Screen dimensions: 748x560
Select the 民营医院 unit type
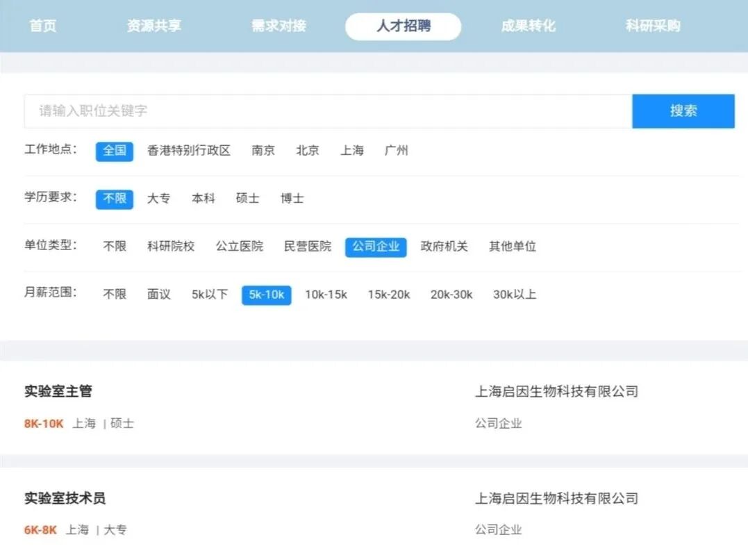308,246
